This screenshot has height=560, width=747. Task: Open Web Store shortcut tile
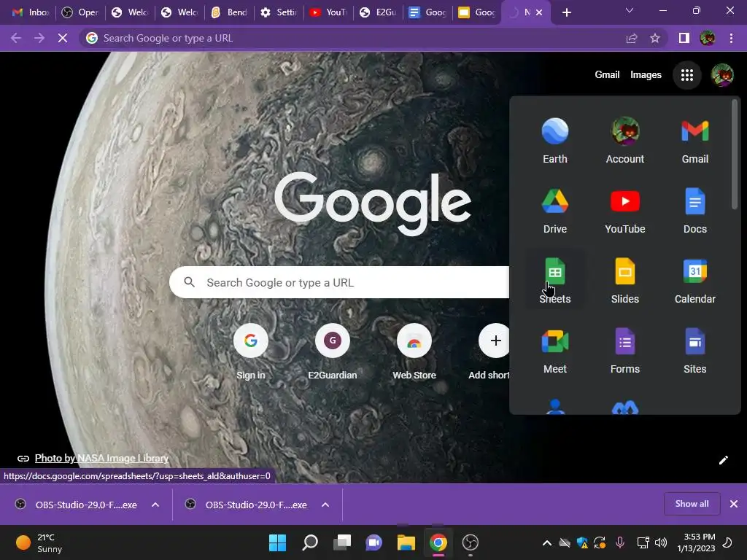[414, 352]
